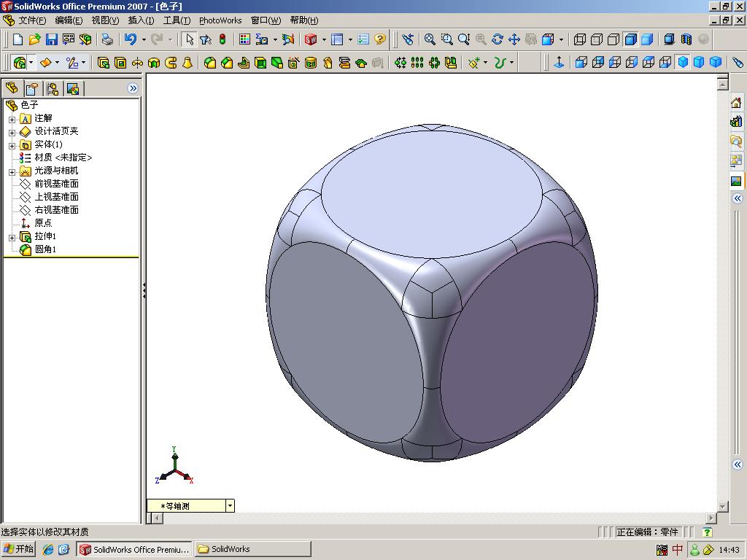Toggle the Select arrow tool
Image resolution: width=747 pixels, height=560 pixels.
189,39
